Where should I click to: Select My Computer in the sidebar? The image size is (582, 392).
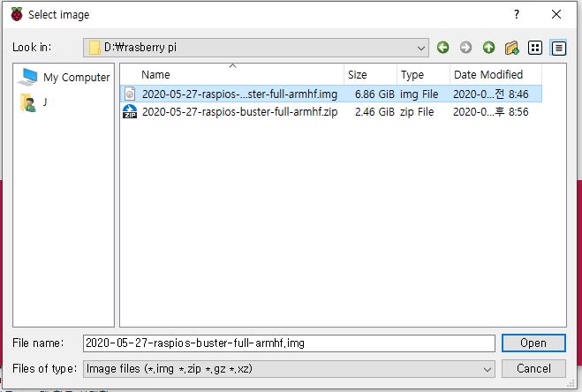[x=64, y=77]
